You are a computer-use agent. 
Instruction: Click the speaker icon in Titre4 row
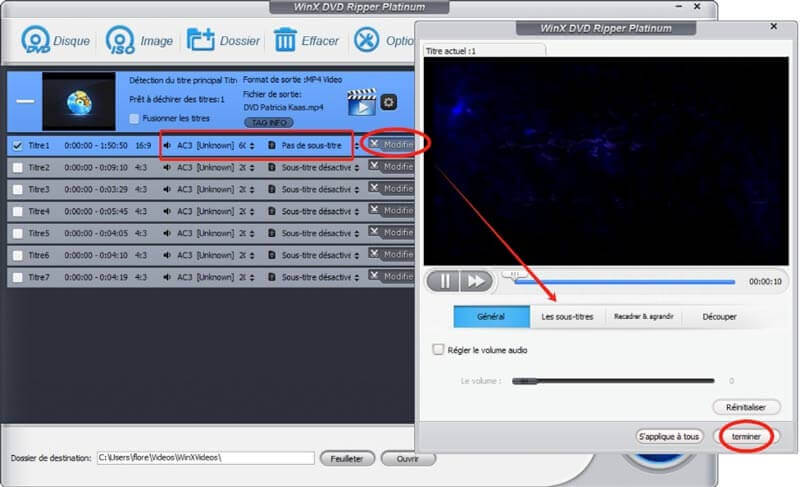point(167,211)
